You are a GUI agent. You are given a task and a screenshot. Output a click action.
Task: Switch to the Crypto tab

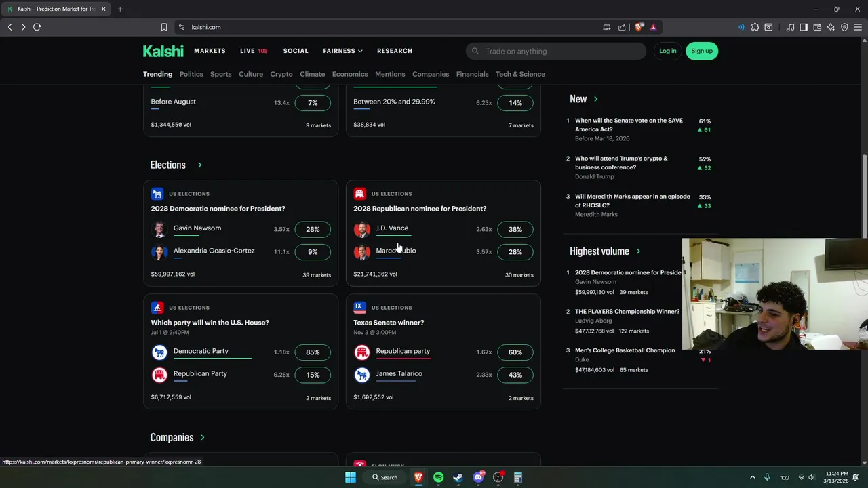(281, 74)
